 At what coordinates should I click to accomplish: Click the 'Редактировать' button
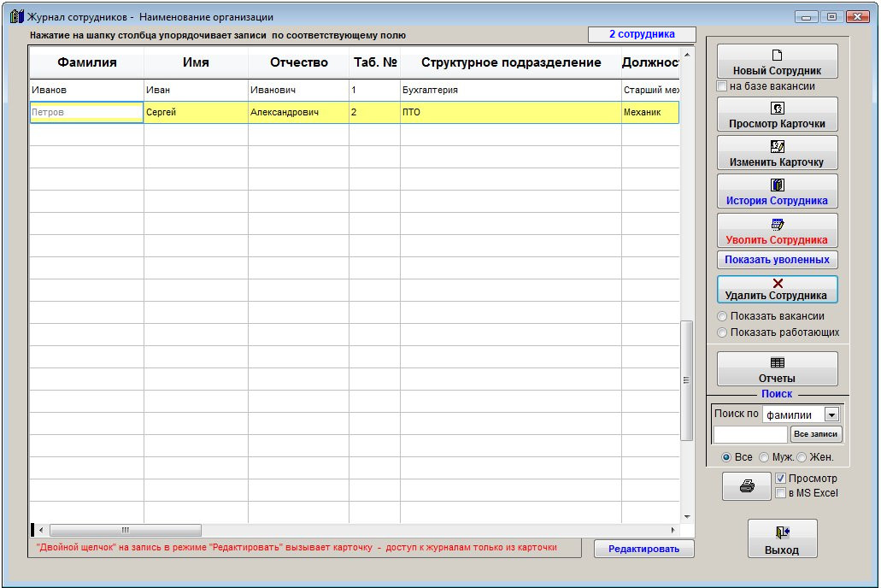point(644,549)
